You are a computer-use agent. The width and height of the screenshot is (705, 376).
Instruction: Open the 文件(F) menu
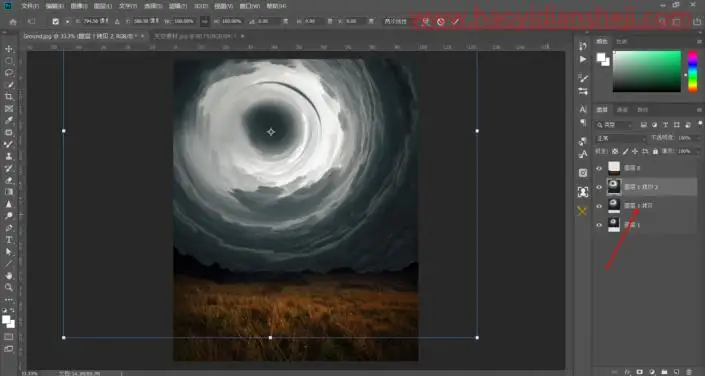tap(30, 6)
